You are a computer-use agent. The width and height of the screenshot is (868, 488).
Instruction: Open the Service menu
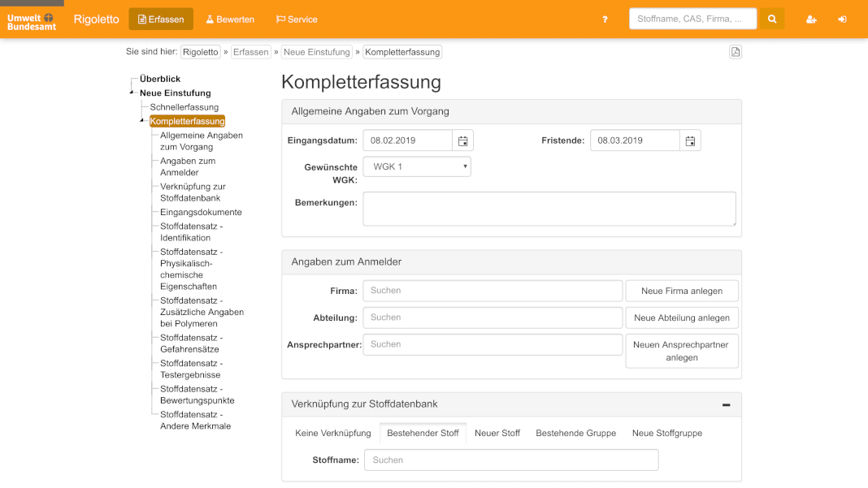click(297, 19)
